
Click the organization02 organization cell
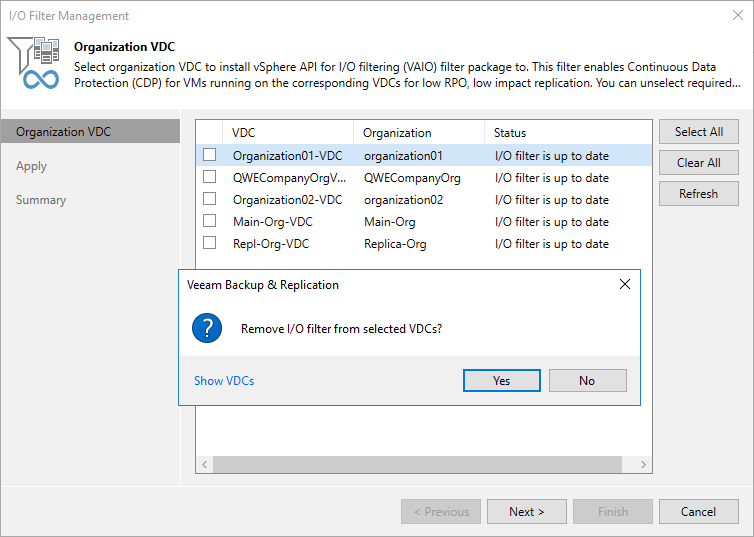[403, 200]
